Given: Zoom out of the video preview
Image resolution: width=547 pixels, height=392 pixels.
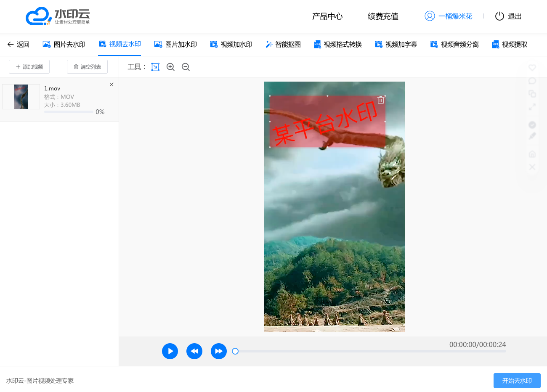Looking at the screenshot, I should pos(186,67).
